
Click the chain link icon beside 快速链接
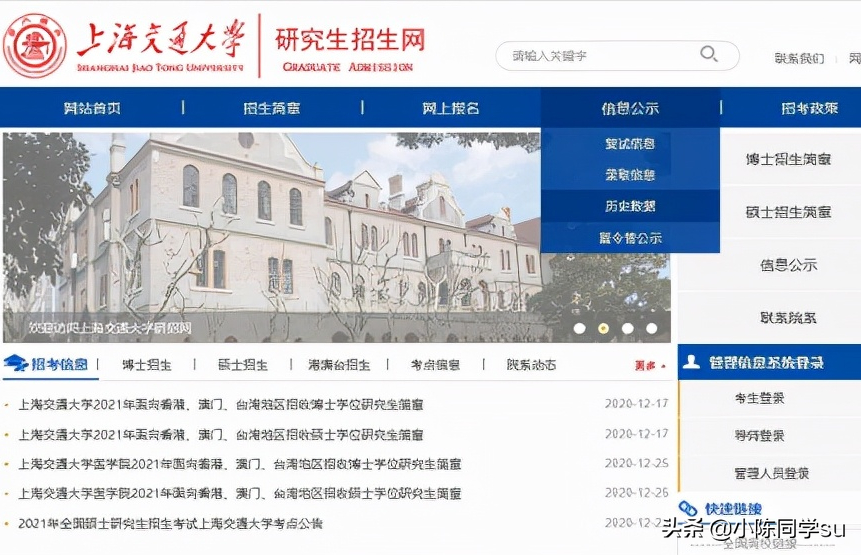[x=688, y=508]
